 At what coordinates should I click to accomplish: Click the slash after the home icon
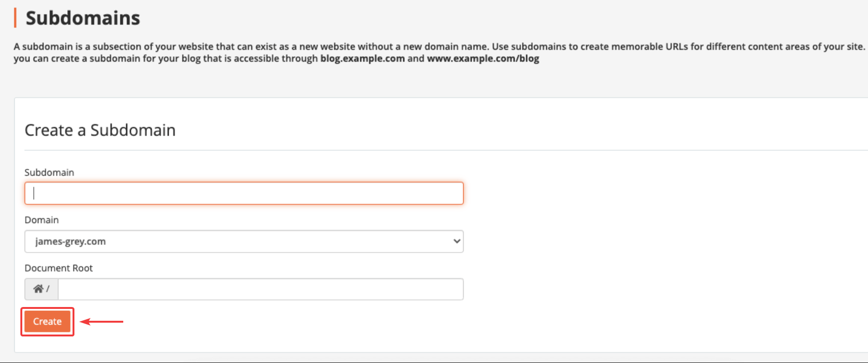(x=48, y=289)
